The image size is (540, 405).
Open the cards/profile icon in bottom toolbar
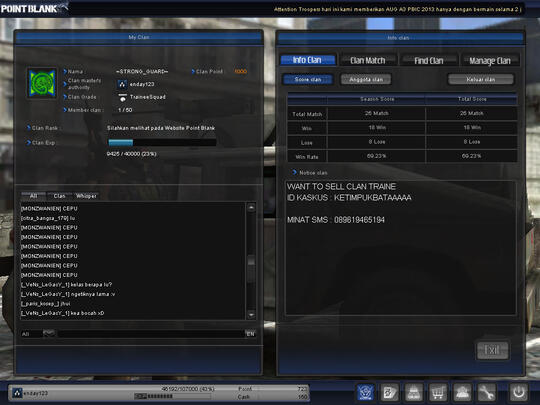coord(390,392)
